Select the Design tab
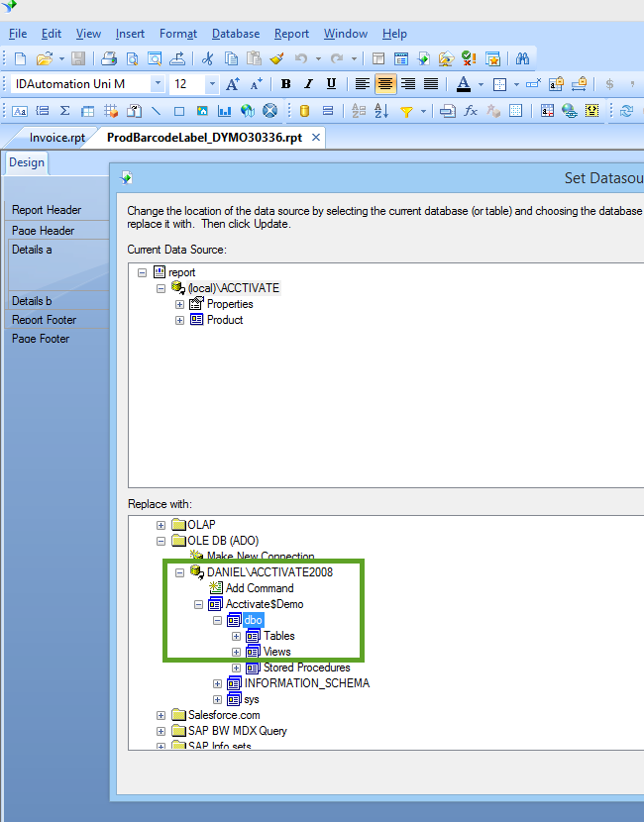 coord(26,162)
